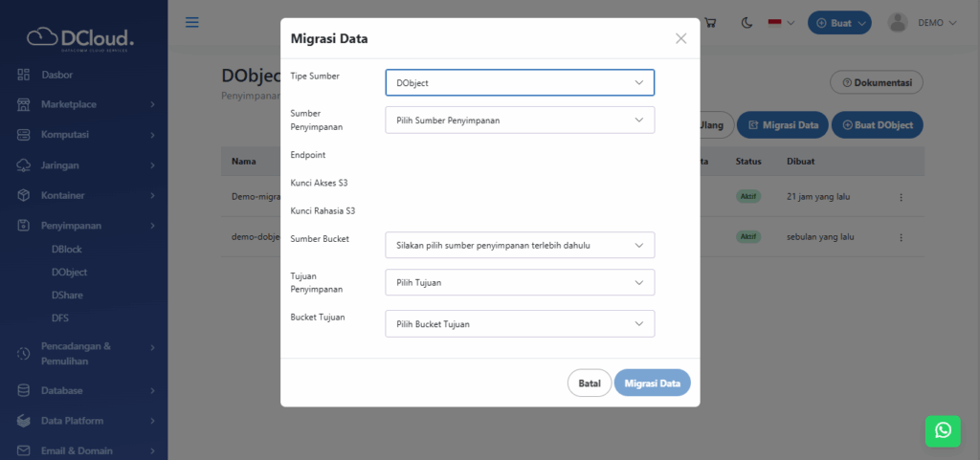Click the Batal button
Viewport: 980px width, 460px height.
coord(589,383)
